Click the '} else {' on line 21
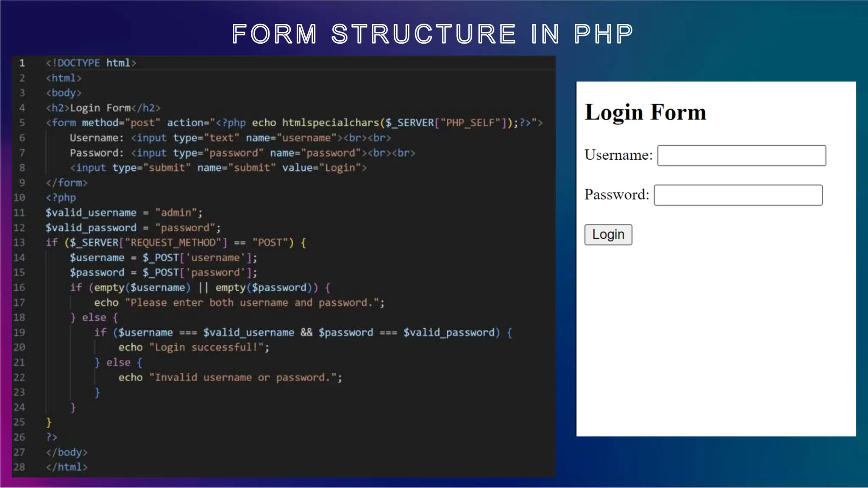The image size is (868, 488). pyautogui.click(x=118, y=363)
